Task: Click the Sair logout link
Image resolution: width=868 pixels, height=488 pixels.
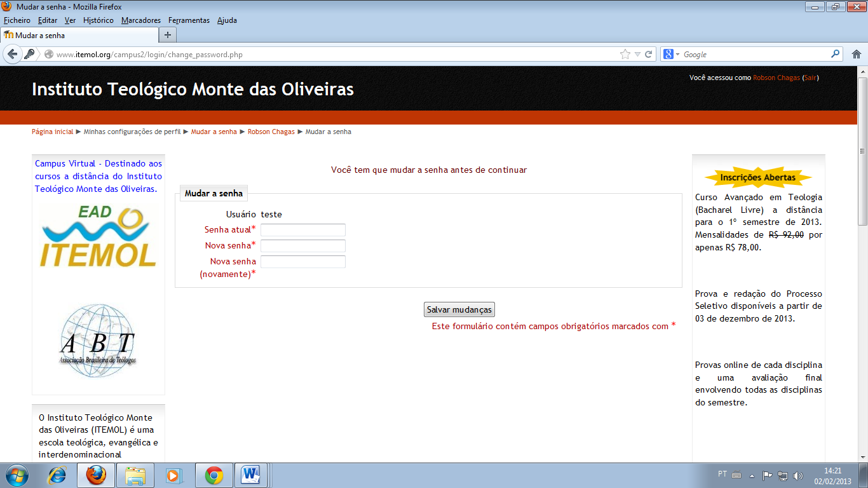Action: 810,78
